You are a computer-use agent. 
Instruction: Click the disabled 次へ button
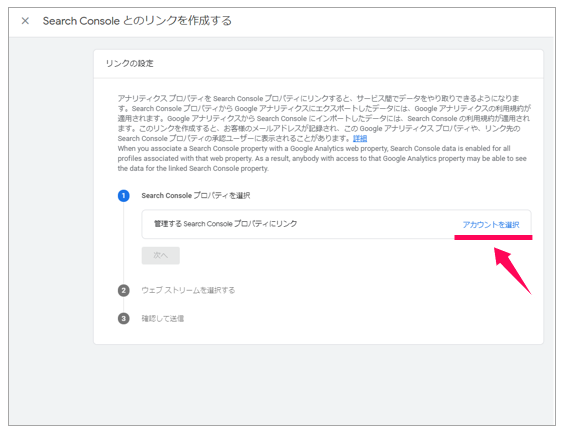pyautogui.click(x=160, y=255)
